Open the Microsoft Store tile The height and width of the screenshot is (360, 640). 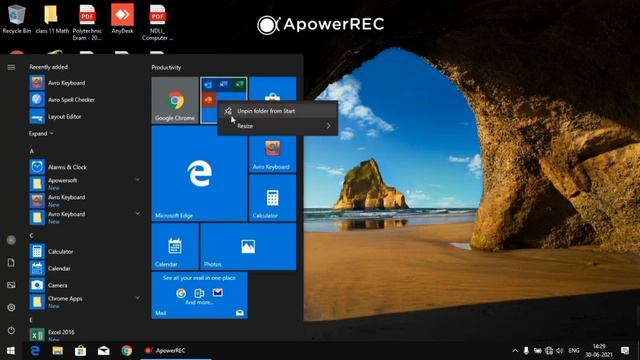[273, 89]
